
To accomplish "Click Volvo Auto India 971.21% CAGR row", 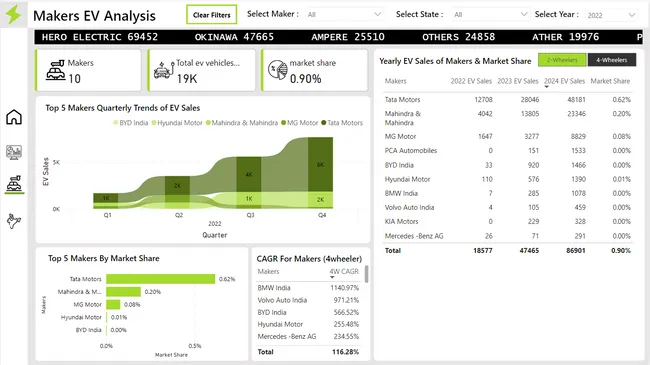I will (x=308, y=300).
